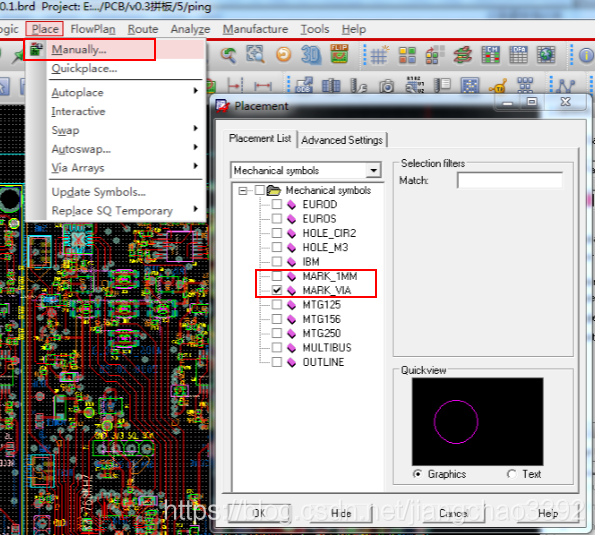Click the FLIP design icon

[339, 54]
